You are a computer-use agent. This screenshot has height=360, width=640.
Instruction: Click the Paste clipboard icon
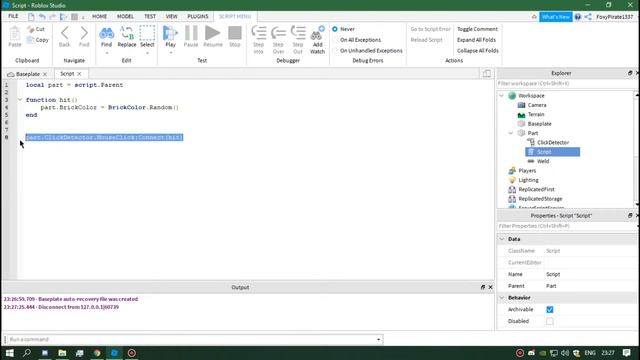[15, 34]
